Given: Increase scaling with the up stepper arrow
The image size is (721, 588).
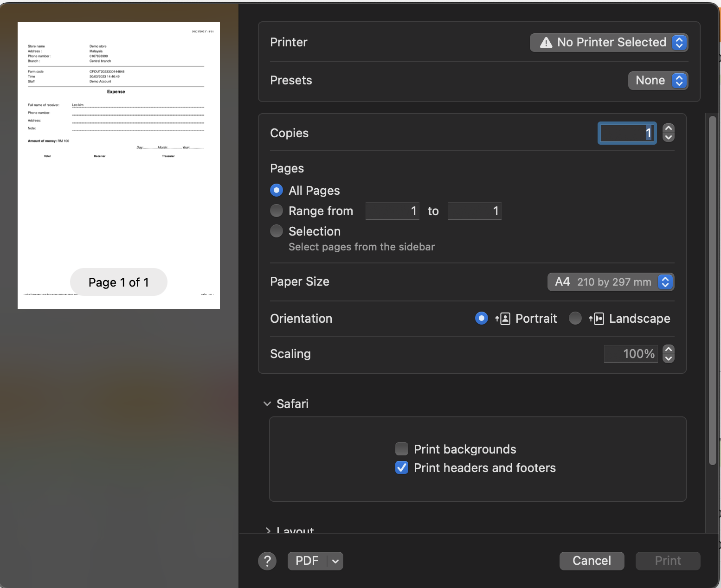Looking at the screenshot, I should click(668, 349).
